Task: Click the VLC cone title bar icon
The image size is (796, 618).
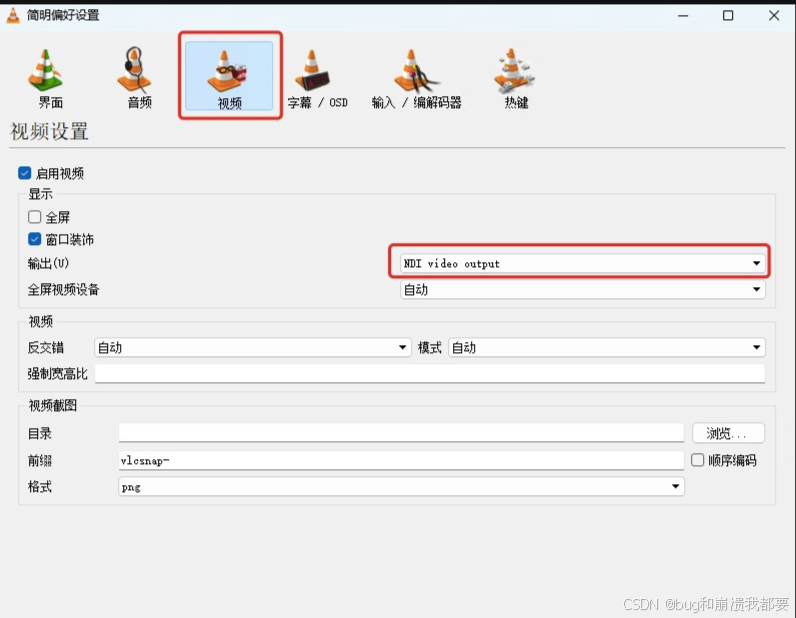Action: 13,15
